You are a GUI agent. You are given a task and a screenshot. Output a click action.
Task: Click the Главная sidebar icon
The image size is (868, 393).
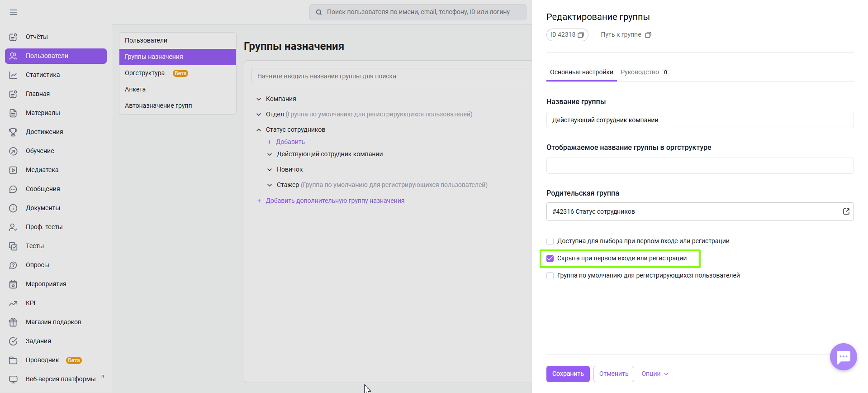[13, 94]
